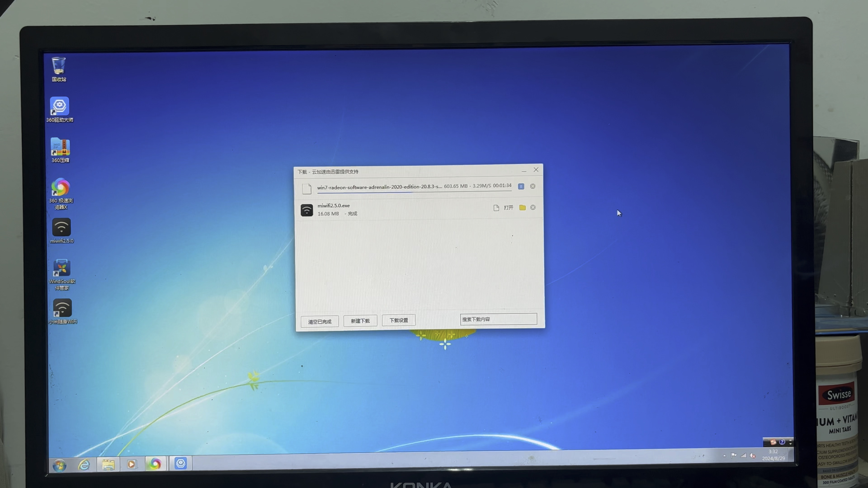The height and width of the screenshot is (488, 868).
Task: Open the Action Center flag icon
Action: point(734,455)
